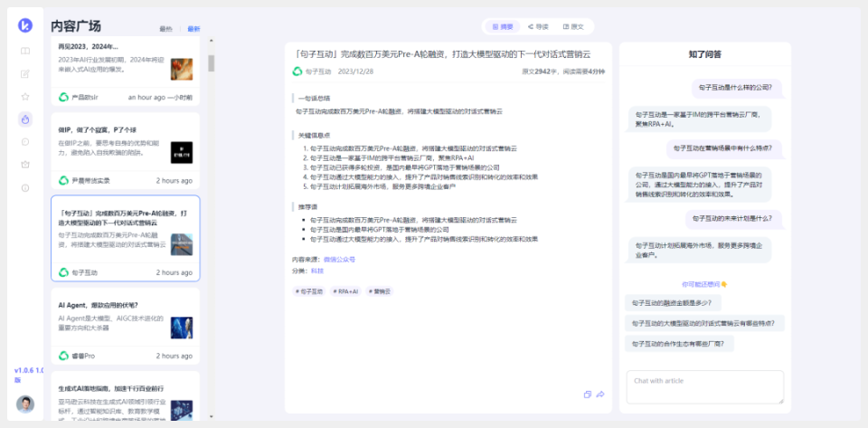Switch to 摘要 summary tab
Screen dimensions: 868x428
coord(504,26)
